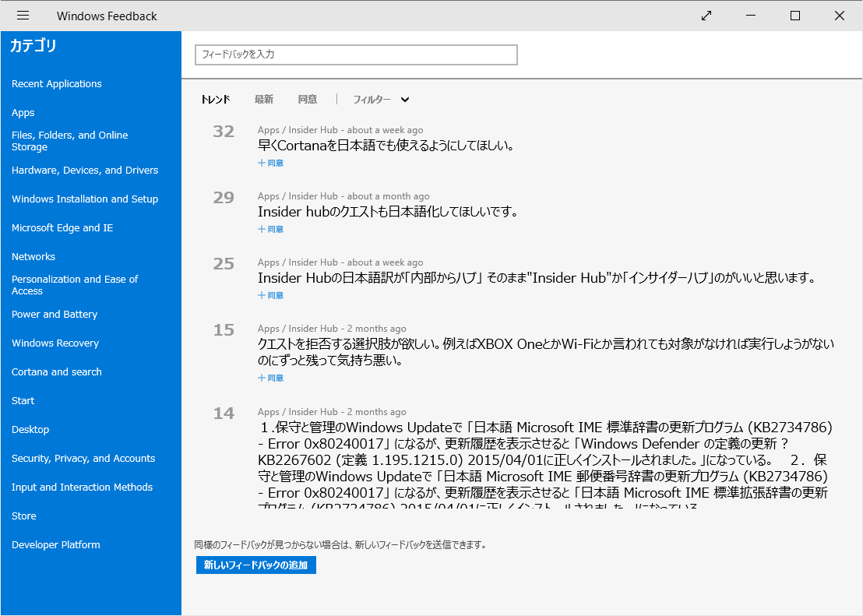Viewport: 863px width, 616px height.
Task: Switch to the 最新 tab
Action: pyautogui.click(x=263, y=100)
